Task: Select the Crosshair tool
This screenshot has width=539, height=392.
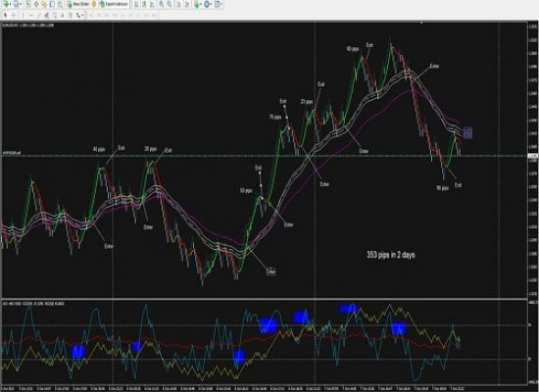Action: tap(14, 15)
